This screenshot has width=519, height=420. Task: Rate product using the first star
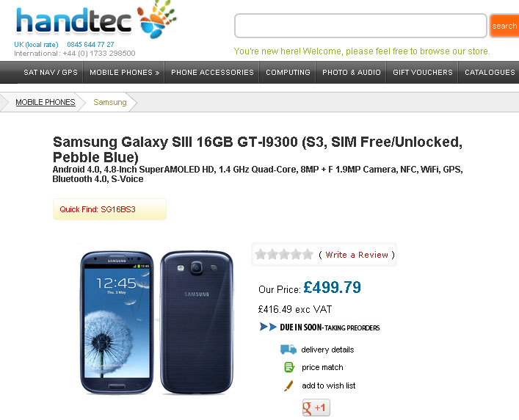[x=261, y=254]
